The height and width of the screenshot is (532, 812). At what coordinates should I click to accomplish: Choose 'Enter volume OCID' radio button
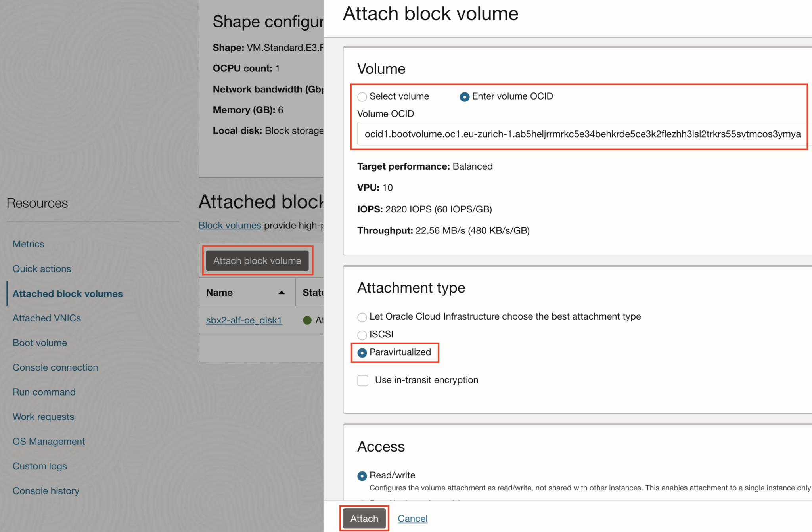(465, 97)
